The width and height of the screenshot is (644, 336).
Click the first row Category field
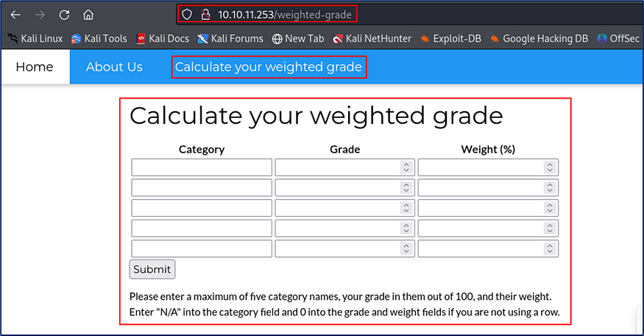pyautogui.click(x=202, y=167)
